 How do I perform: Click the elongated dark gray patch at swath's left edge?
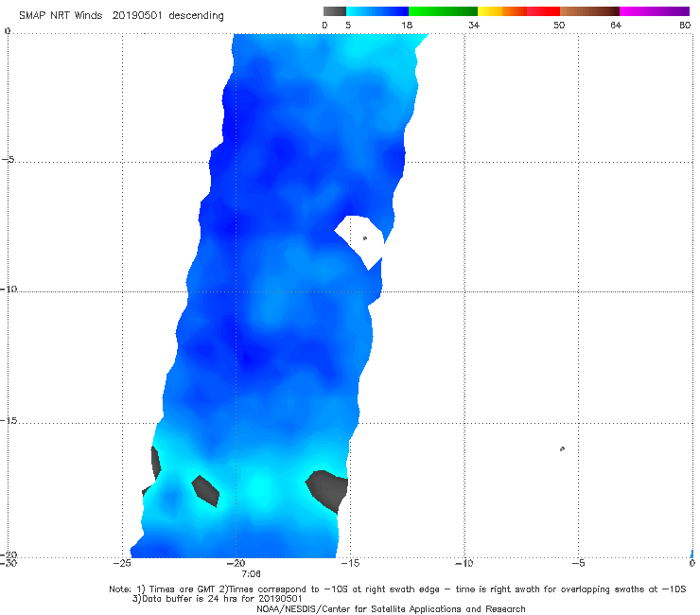click(155, 465)
